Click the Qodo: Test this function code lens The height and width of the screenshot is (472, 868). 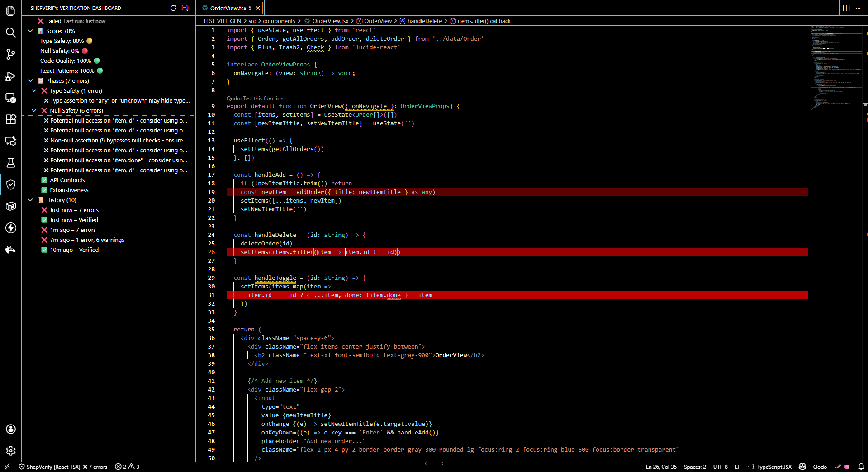(x=255, y=99)
